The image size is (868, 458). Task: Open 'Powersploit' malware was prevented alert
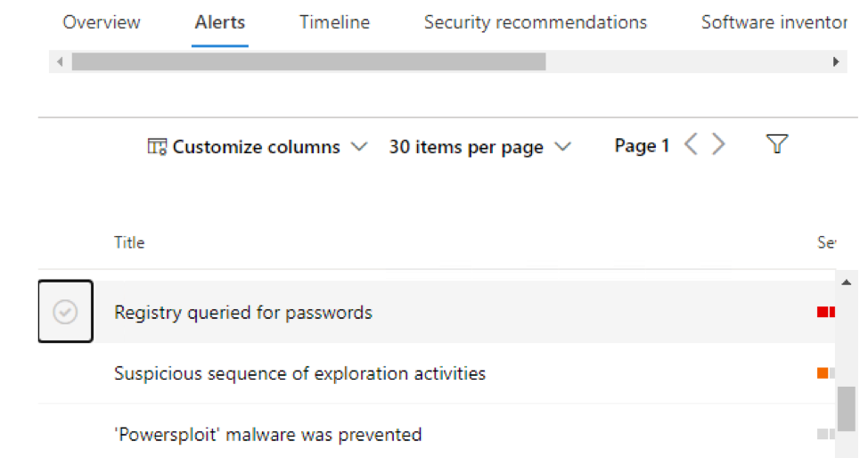[267, 435]
